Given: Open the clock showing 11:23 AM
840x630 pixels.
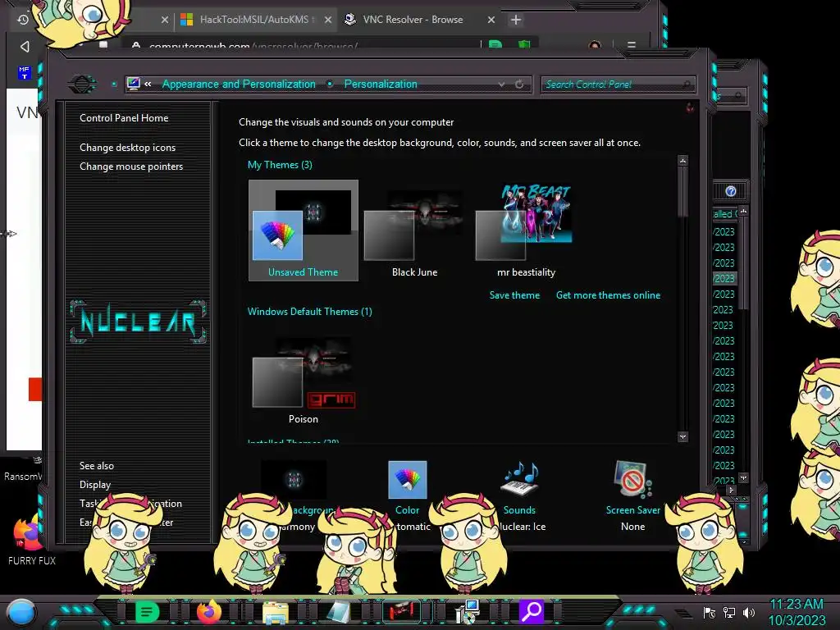Looking at the screenshot, I should [797, 612].
